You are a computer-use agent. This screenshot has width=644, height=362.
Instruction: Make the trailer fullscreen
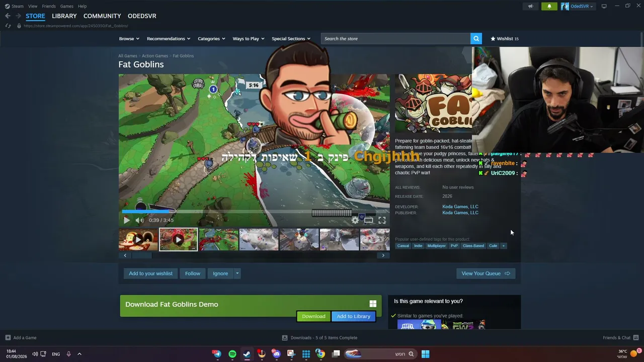382,220
